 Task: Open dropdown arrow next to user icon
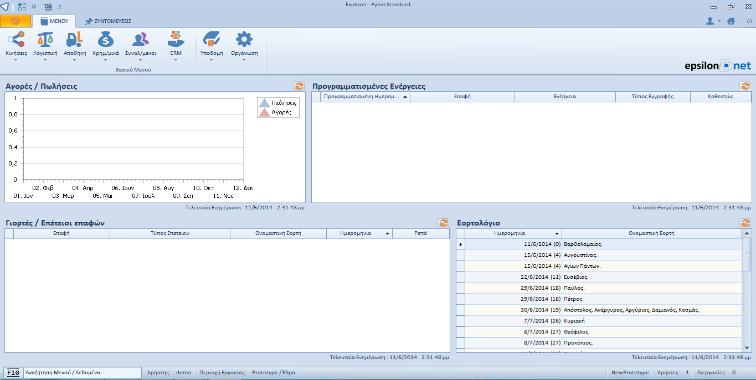click(719, 22)
